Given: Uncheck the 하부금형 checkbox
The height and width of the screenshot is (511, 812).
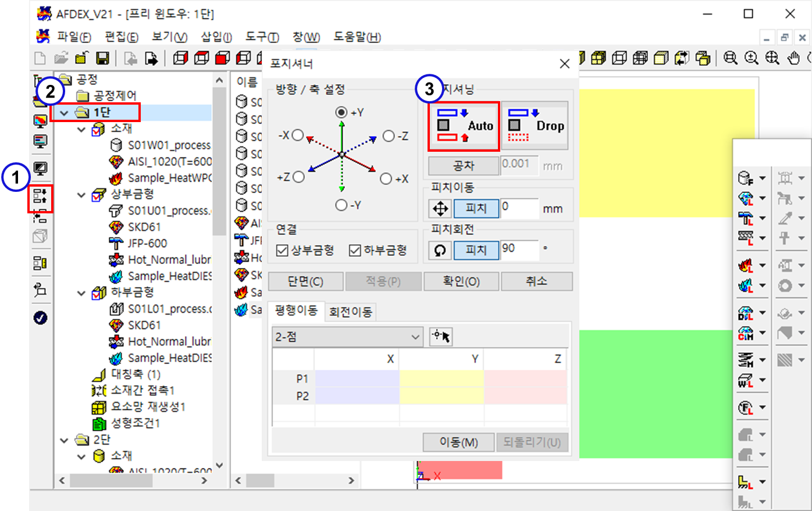Looking at the screenshot, I should (355, 251).
